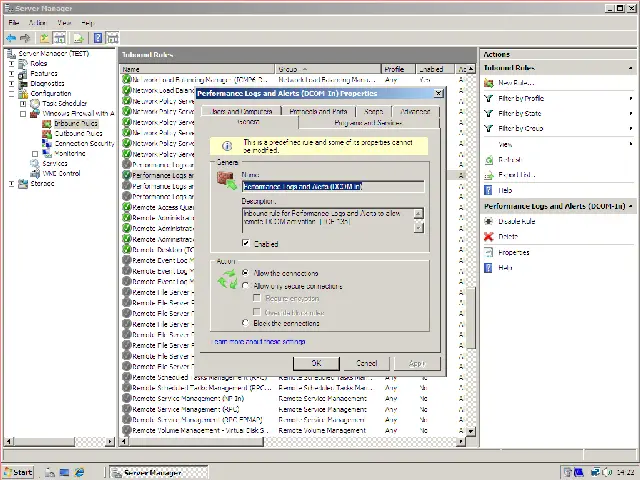Expand the Task Scheduler tree node
The height and width of the screenshot is (480, 640).
23,104
